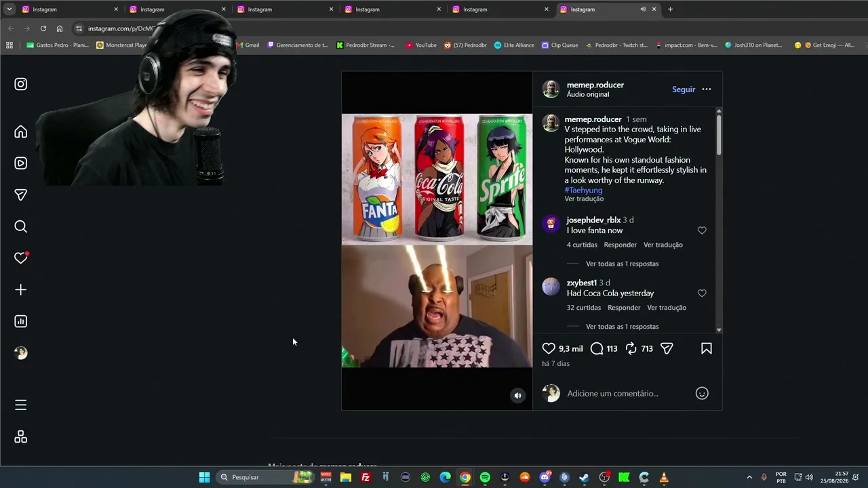The width and height of the screenshot is (868, 488).
Task: Open File Explorer from the taskbar
Action: tap(346, 477)
